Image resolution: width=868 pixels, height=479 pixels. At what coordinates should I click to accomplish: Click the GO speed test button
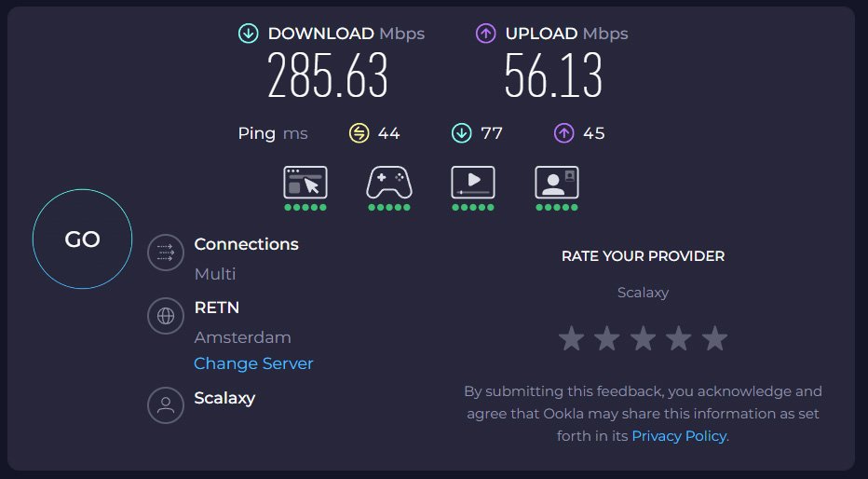tap(82, 239)
